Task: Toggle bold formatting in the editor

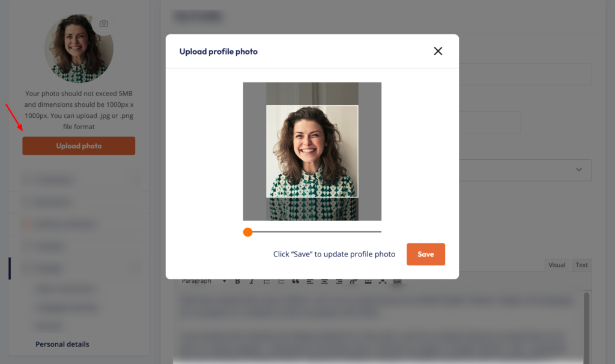Action: pos(238,281)
